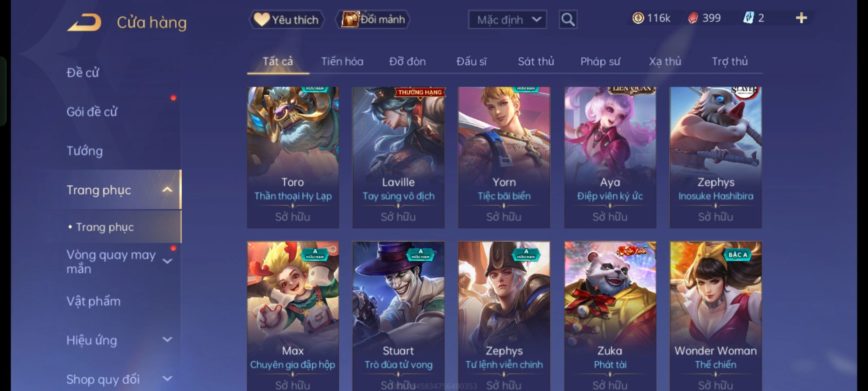Expand the Vòng quay may mắn section
This screenshot has height=391, width=868.
coord(167,261)
